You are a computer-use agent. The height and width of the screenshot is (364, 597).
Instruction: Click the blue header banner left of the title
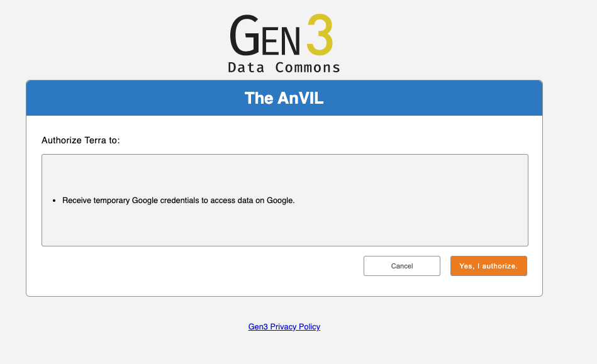click(126, 98)
